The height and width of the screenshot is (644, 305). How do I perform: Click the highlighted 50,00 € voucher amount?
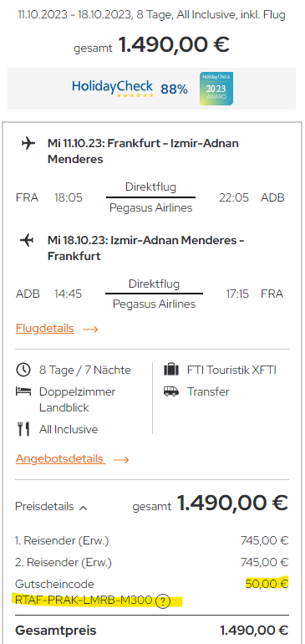(267, 582)
